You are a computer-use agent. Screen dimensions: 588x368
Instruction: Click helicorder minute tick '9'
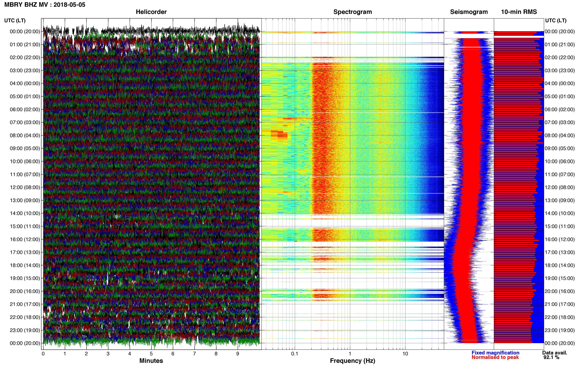[238, 354]
